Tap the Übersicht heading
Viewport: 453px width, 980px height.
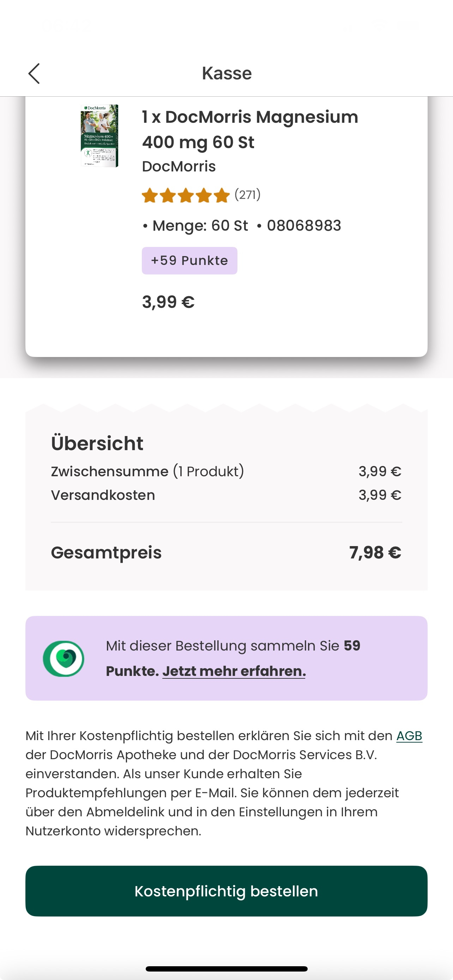click(x=97, y=443)
